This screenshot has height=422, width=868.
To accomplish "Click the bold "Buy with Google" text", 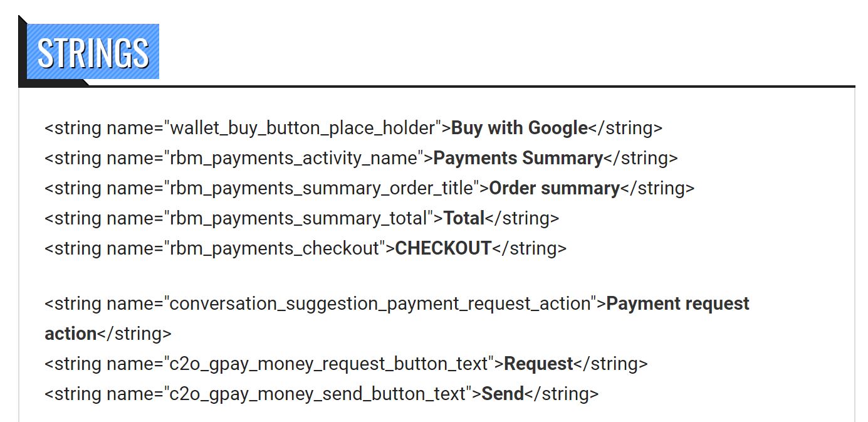I will click(519, 128).
